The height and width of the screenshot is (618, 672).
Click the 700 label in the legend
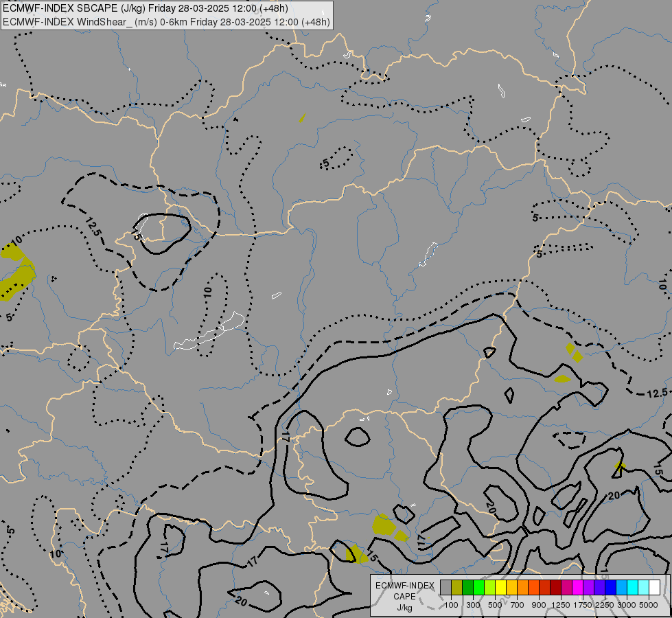[x=518, y=605]
